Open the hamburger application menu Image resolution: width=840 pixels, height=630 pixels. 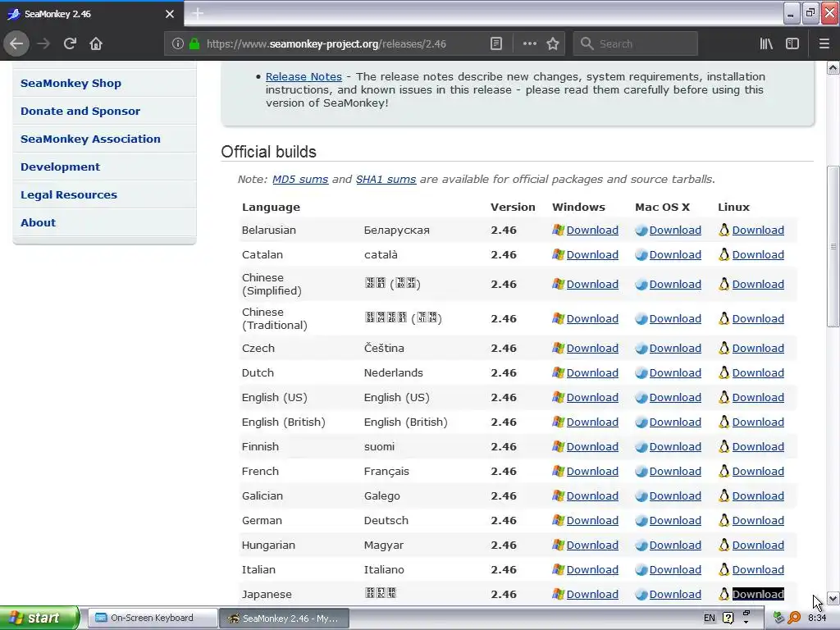824,43
